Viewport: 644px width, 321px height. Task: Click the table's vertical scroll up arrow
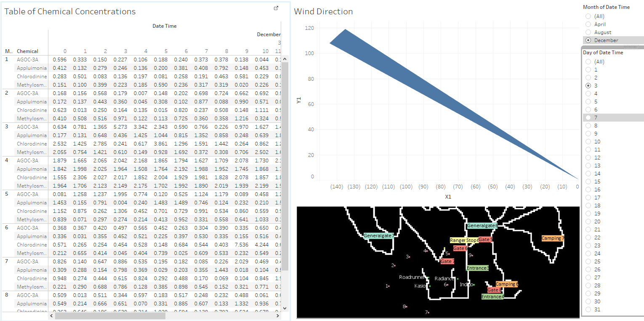(285, 59)
